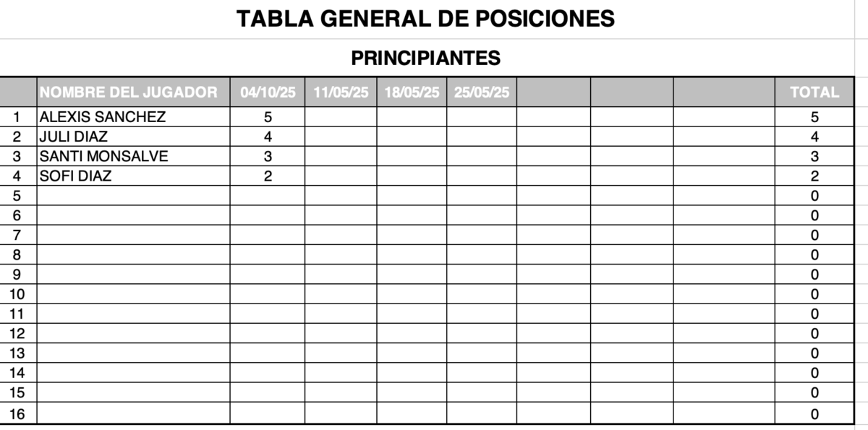The image size is (868, 430).
Task: Click the NOMBRE DEL JUGADOR header
Action: coord(128,92)
